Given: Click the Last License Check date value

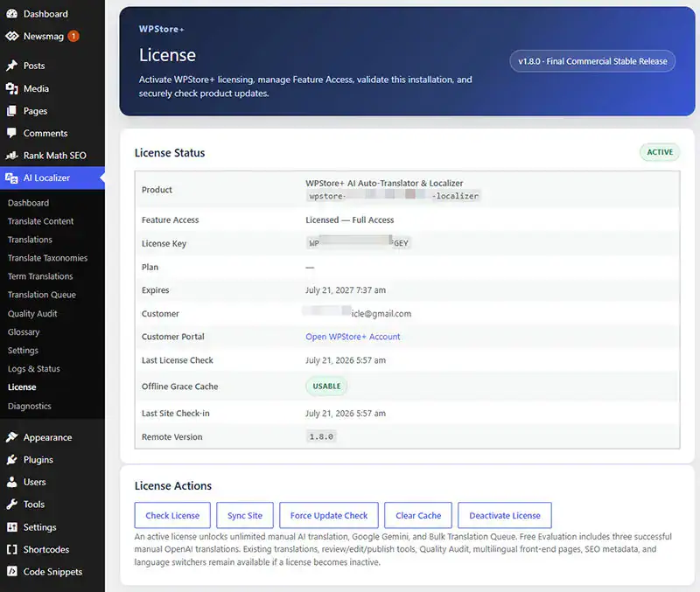Looking at the screenshot, I should (346, 360).
